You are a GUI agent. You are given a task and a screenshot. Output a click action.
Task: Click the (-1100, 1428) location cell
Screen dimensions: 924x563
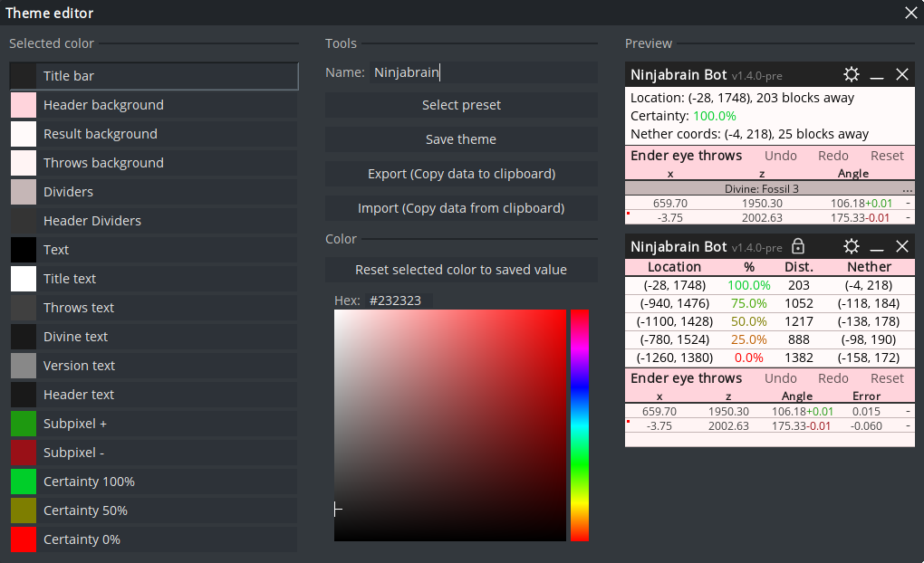point(675,321)
